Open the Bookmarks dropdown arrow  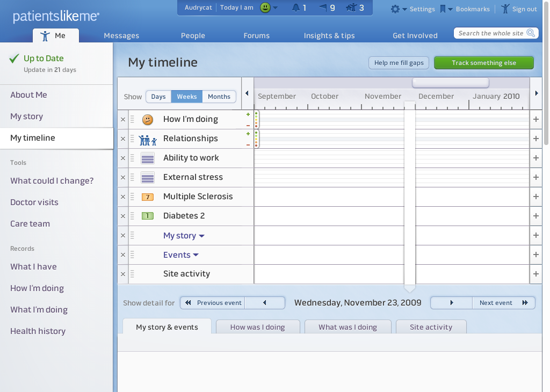[x=450, y=10]
